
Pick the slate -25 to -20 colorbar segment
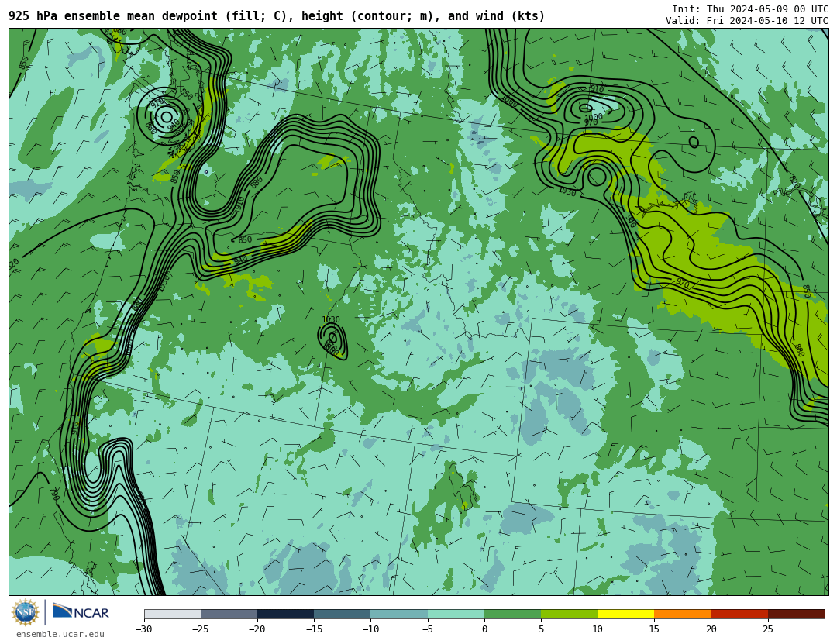pyautogui.click(x=229, y=614)
